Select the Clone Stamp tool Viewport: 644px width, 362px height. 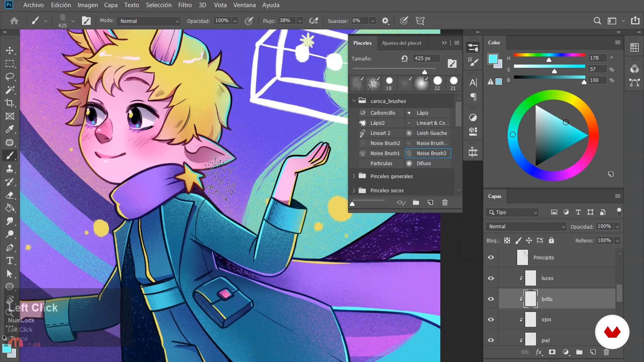pyautogui.click(x=10, y=169)
